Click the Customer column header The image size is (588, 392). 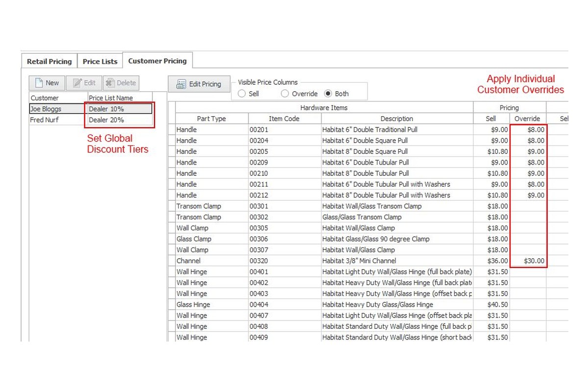(58, 98)
